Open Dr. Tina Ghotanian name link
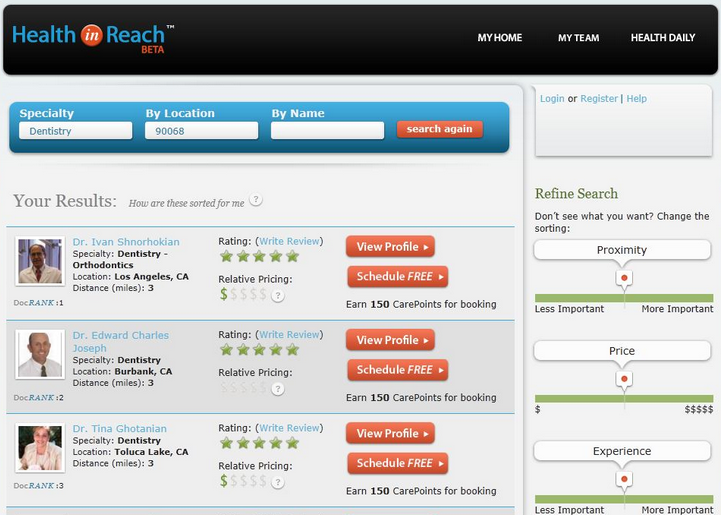This screenshot has height=515, width=721. (120, 429)
